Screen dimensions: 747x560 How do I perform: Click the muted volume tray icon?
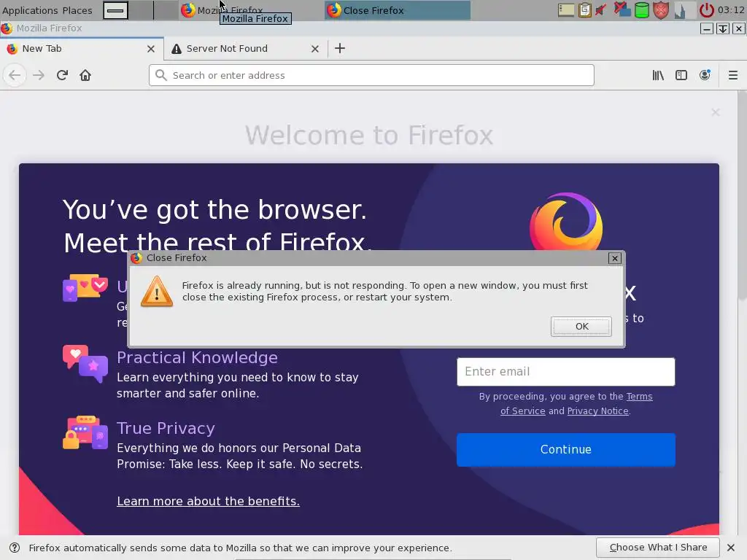click(602, 10)
